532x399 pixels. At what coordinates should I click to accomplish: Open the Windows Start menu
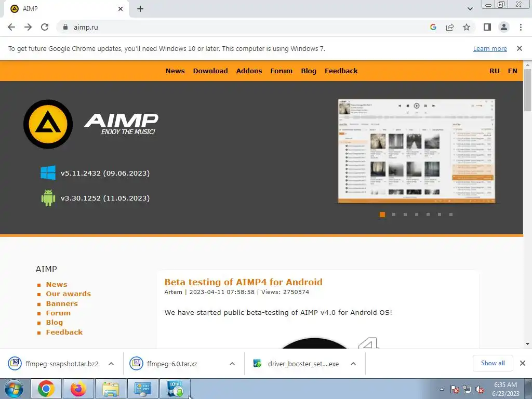coord(14,389)
